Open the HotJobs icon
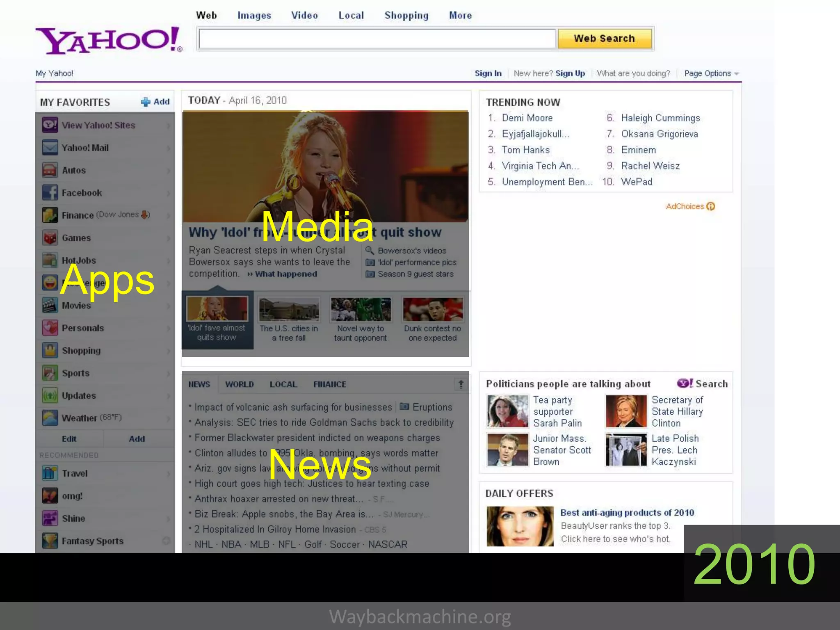This screenshot has width=840, height=630. point(50,260)
